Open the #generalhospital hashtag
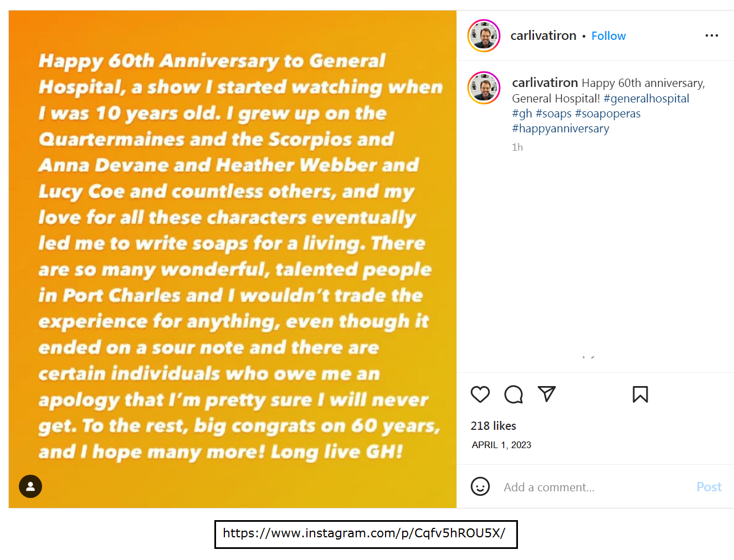734x560 pixels. tap(646, 99)
